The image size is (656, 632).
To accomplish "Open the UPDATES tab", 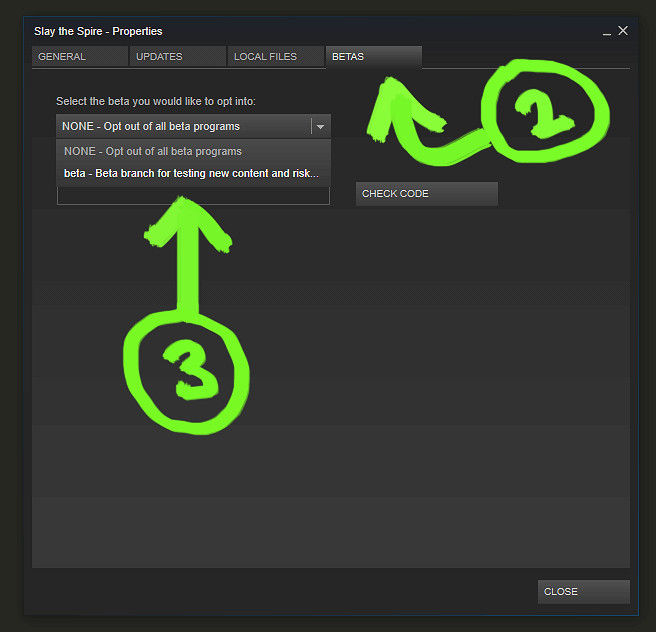I will (178, 56).
